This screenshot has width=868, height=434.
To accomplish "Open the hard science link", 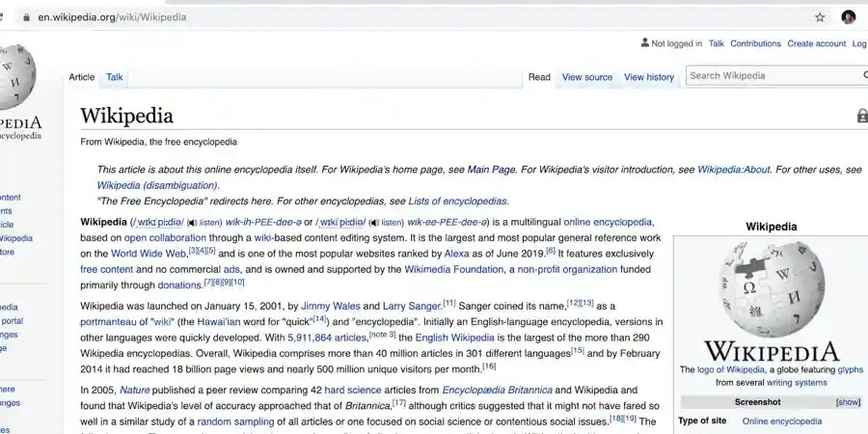I will coord(353,391).
